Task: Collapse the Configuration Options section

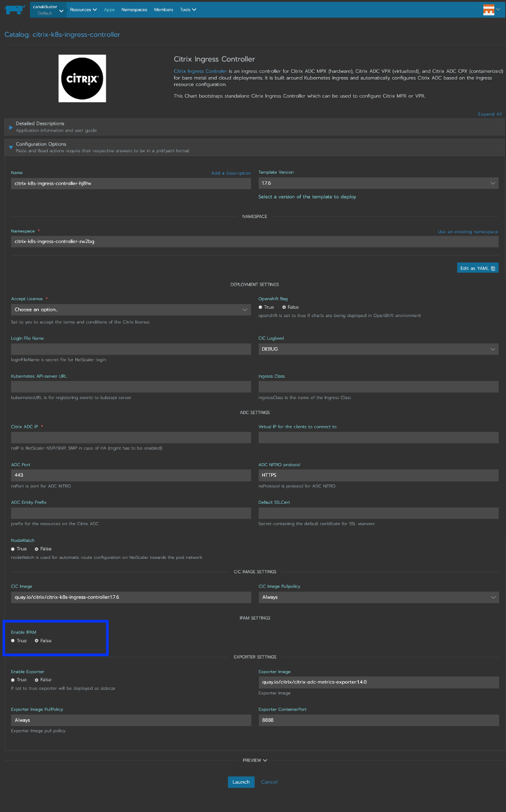Action: pyautogui.click(x=11, y=147)
